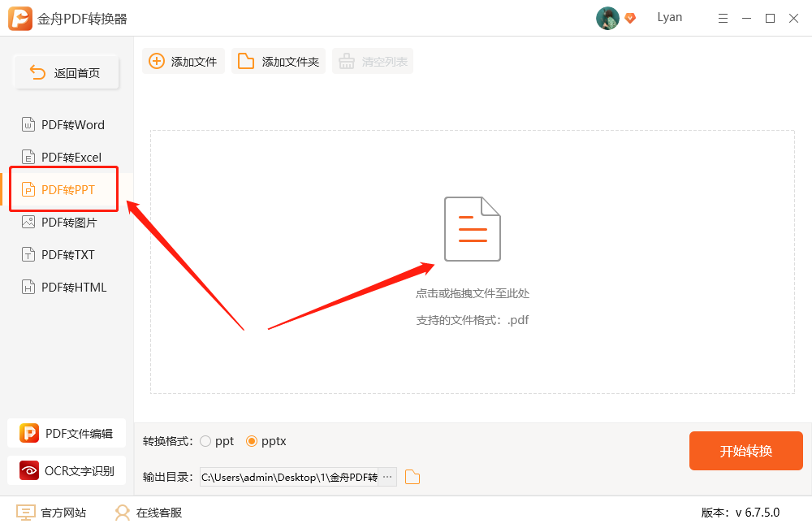Maximize the converter window
812x528 pixels.
770,19
